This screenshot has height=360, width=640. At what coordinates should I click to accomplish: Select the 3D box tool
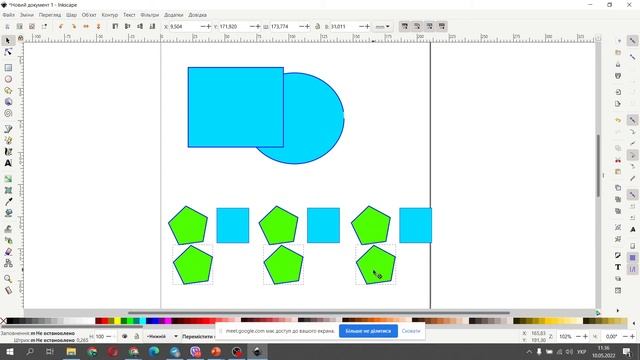(8, 102)
